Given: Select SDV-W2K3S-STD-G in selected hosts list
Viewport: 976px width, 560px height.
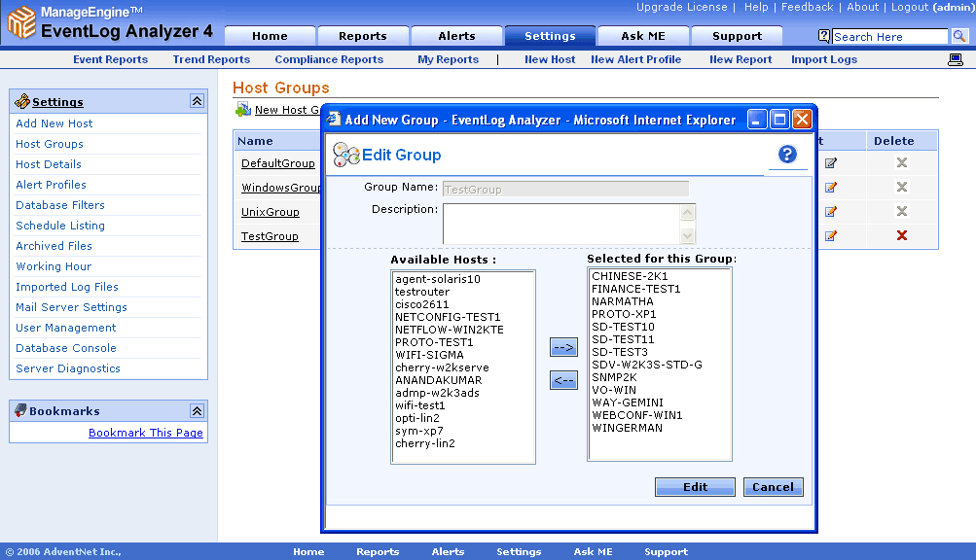Looking at the screenshot, I should 647,365.
